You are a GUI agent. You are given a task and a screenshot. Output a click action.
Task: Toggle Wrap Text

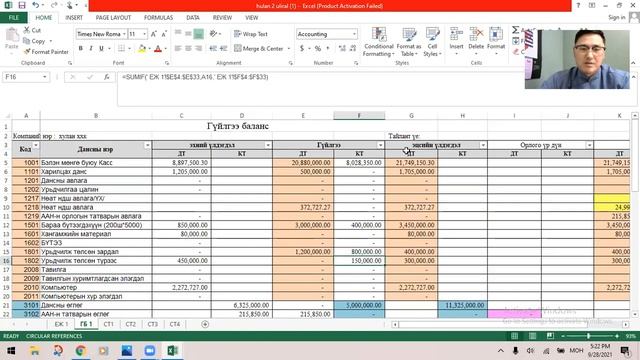pos(250,34)
